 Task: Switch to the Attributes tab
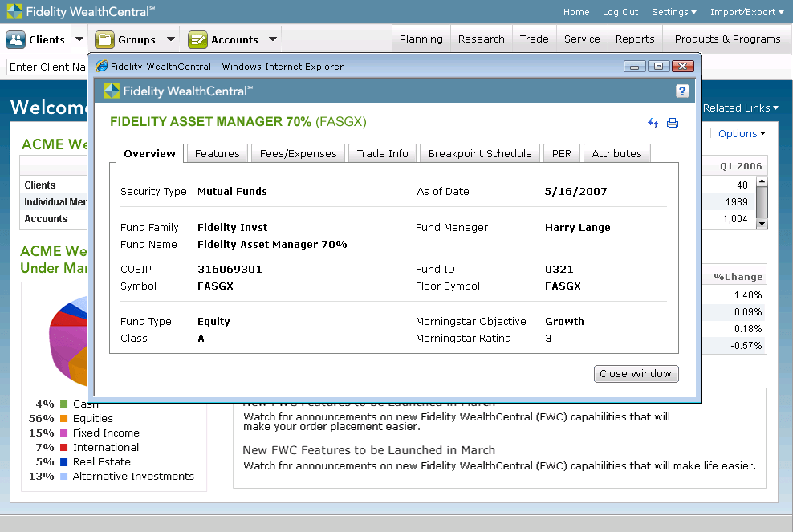[617, 154]
